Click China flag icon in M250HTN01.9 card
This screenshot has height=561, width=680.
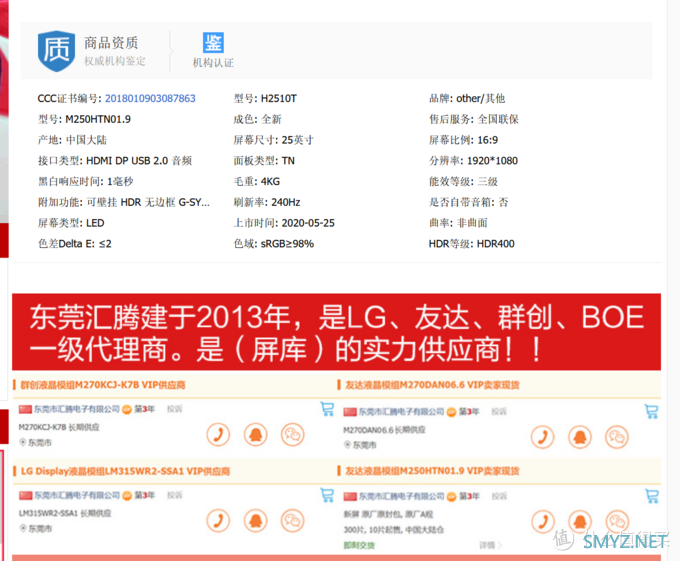(350, 496)
